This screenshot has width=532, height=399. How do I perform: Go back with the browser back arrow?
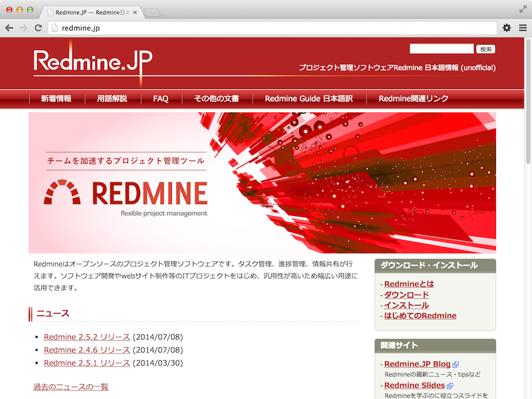pos(9,28)
